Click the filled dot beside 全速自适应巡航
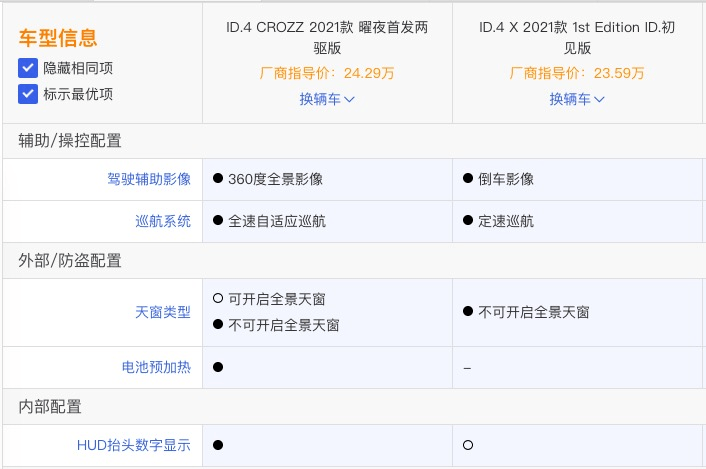Image resolution: width=706 pixels, height=469 pixels. click(x=218, y=221)
